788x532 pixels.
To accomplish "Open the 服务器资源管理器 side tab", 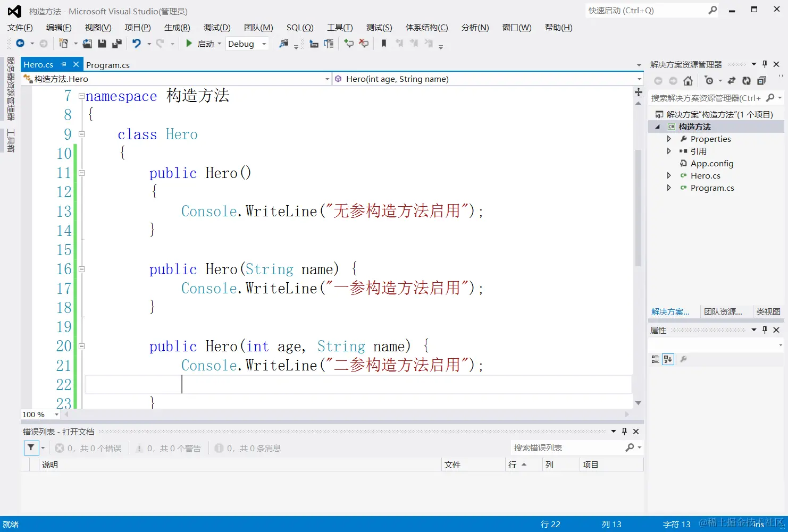I will pyautogui.click(x=10, y=89).
